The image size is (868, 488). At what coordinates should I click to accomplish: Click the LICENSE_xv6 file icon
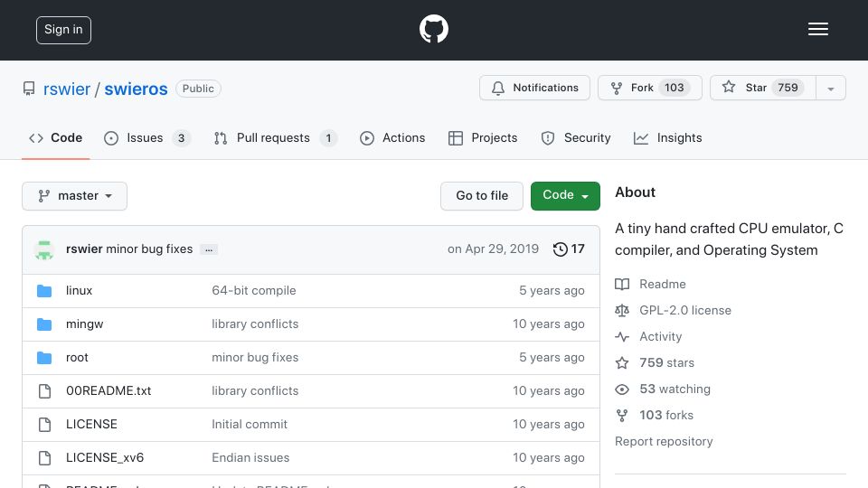tap(44, 458)
